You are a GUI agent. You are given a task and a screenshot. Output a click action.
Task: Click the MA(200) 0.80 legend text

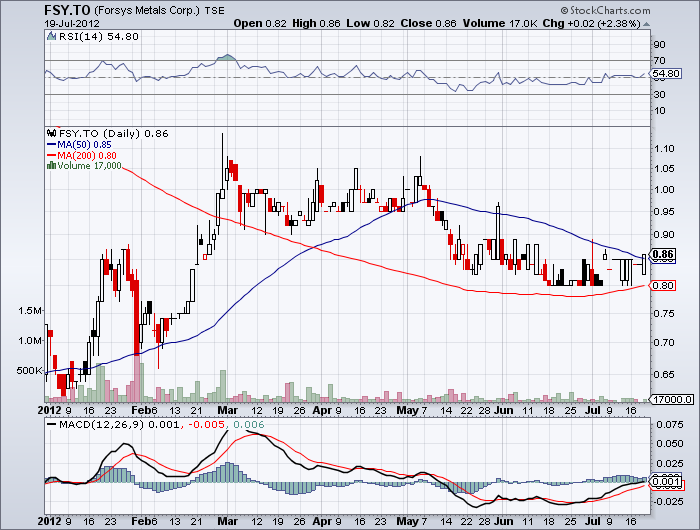coord(87,156)
